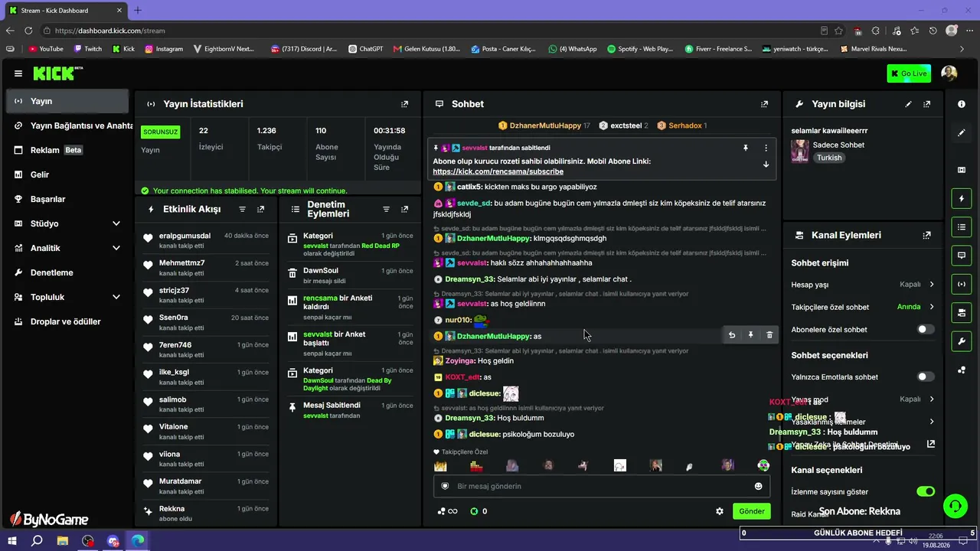
Task: Filter the Etkinlik Akışı feed
Action: coord(243,209)
